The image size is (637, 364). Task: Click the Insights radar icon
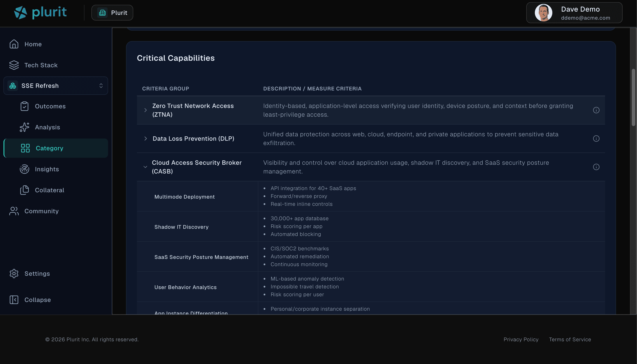24,169
